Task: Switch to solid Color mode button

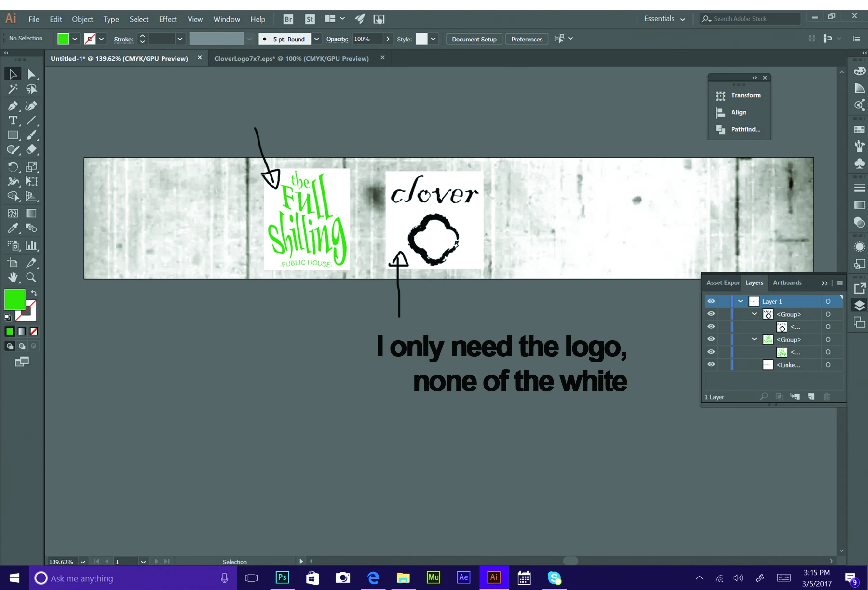Action: (10, 332)
